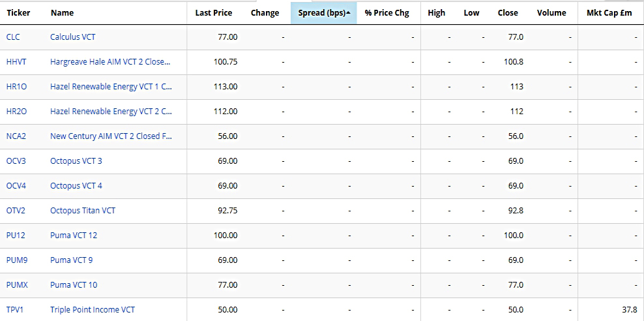Select the 37.8 market cap value
This screenshot has height=321, width=644.
point(630,309)
